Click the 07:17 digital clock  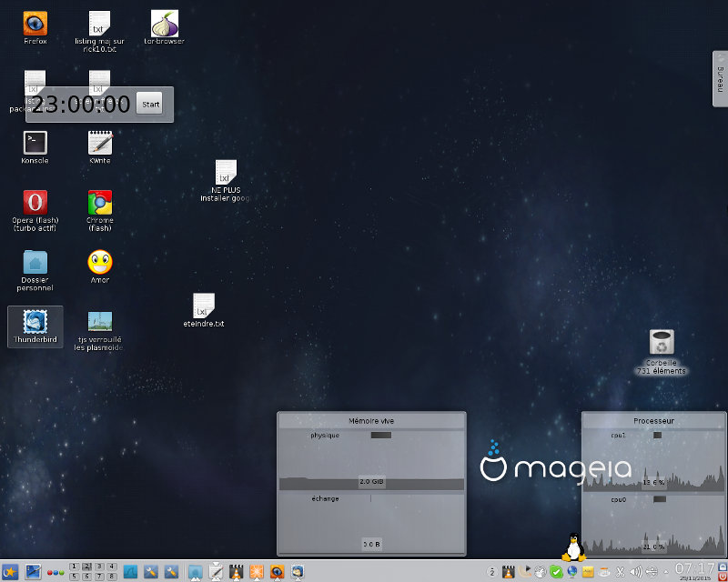[x=693, y=567]
